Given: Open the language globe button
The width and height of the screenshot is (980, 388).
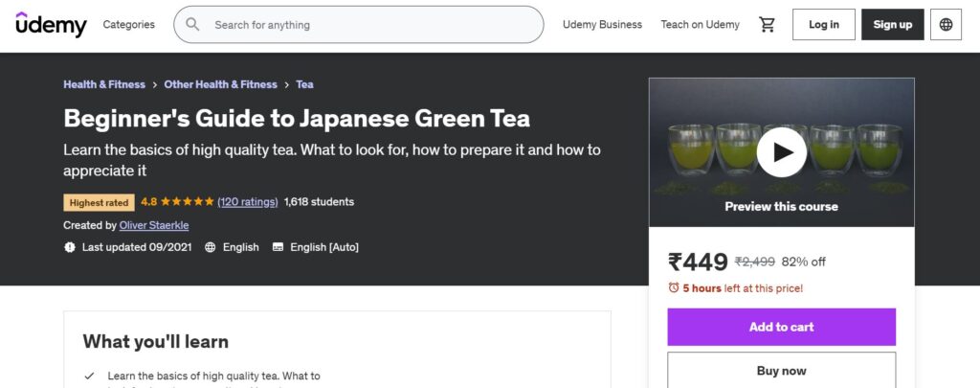Looking at the screenshot, I should [x=946, y=24].
